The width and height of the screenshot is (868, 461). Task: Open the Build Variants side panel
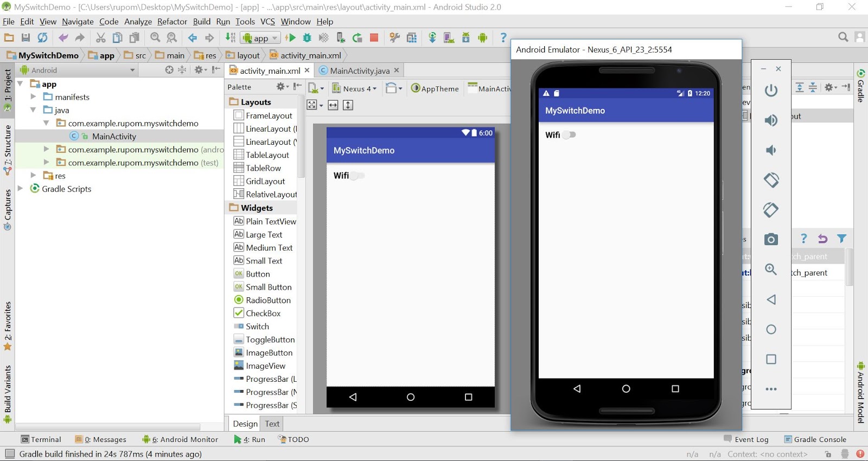click(x=8, y=394)
